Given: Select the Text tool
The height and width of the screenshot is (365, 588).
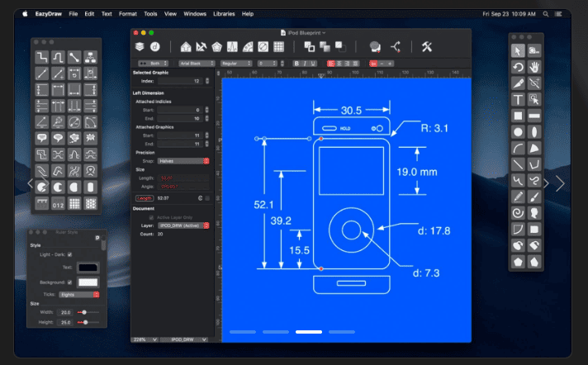Looking at the screenshot, I should tap(518, 99).
